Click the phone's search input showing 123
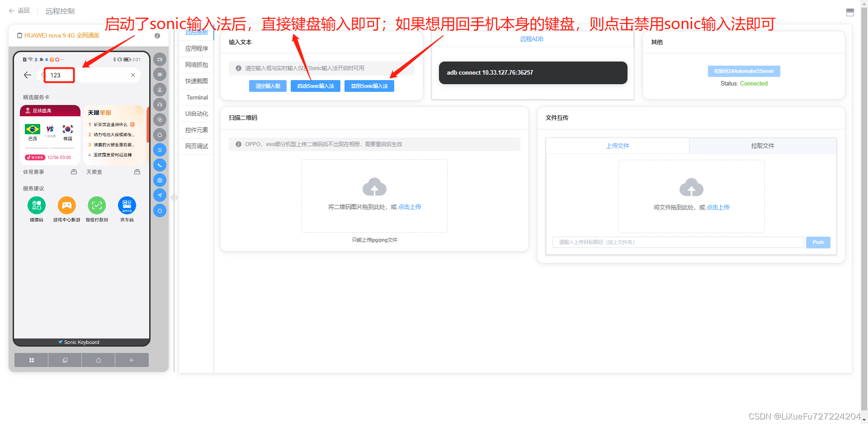The image size is (868, 424). (x=59, y=75)
